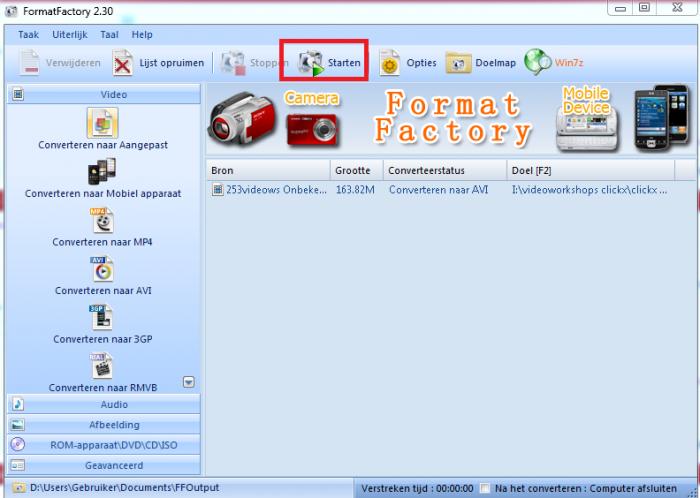
Task: Click the Verstreken tijd 00:00:00 text
Action: click(x=417, y=488)
